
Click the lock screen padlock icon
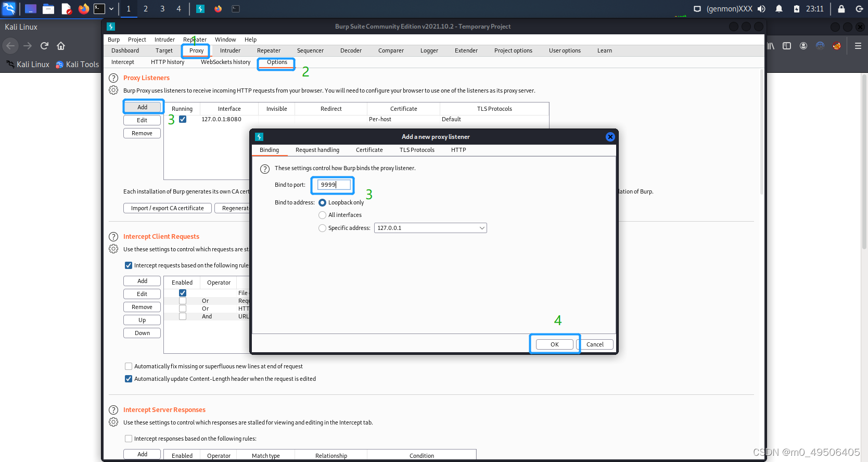[x=841, y=9]
